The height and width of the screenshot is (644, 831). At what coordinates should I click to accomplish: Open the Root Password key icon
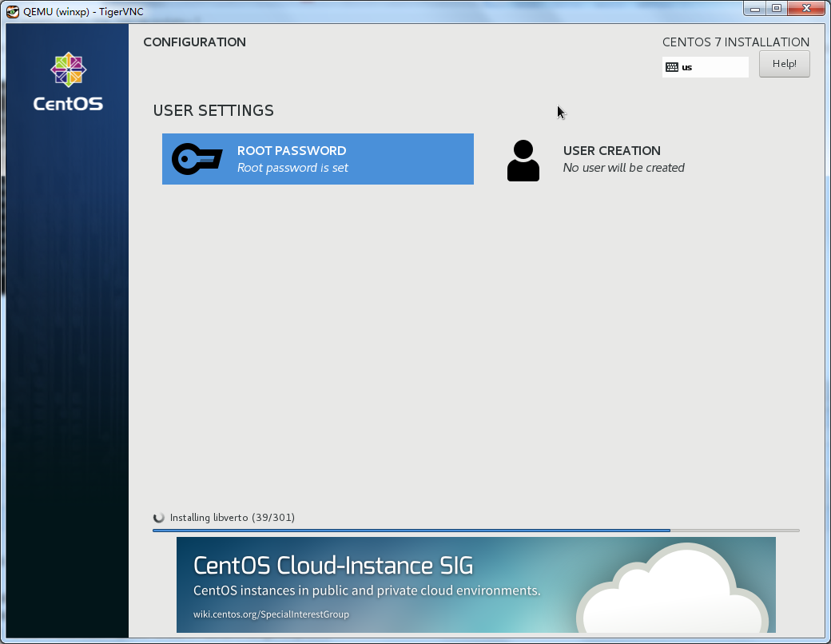tap(197, 159)
